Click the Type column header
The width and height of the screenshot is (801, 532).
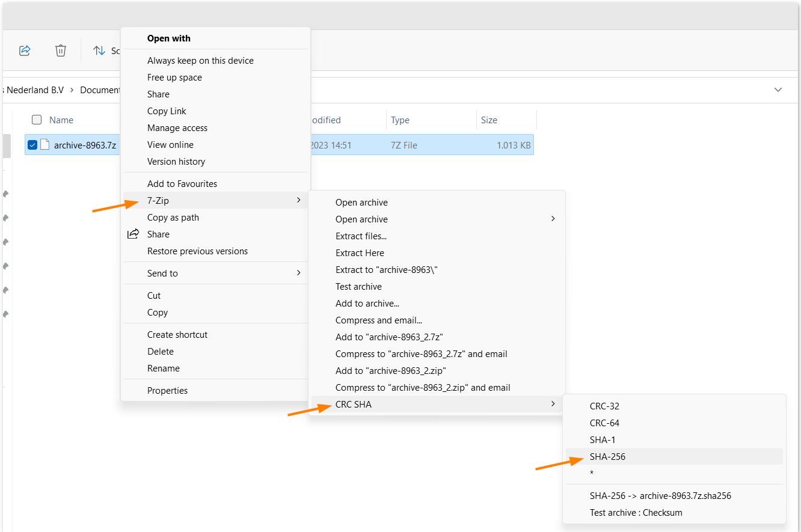click(x=400, y=120)
